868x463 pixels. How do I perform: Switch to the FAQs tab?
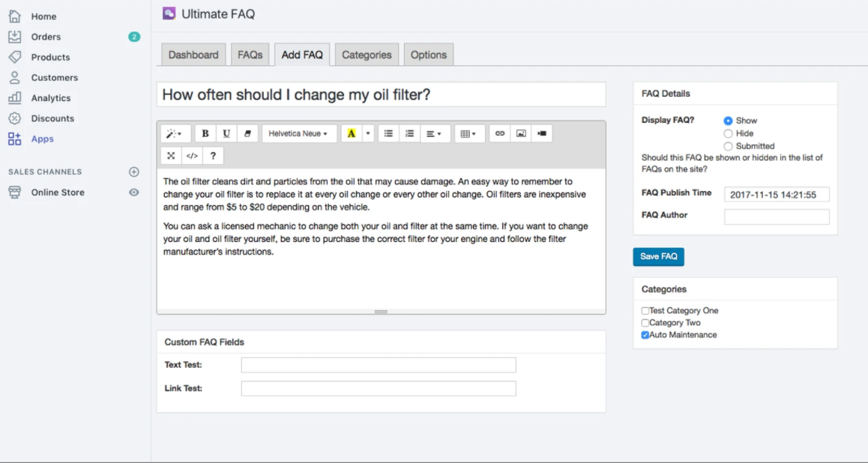pyautogui.click(x=250, y=55)
